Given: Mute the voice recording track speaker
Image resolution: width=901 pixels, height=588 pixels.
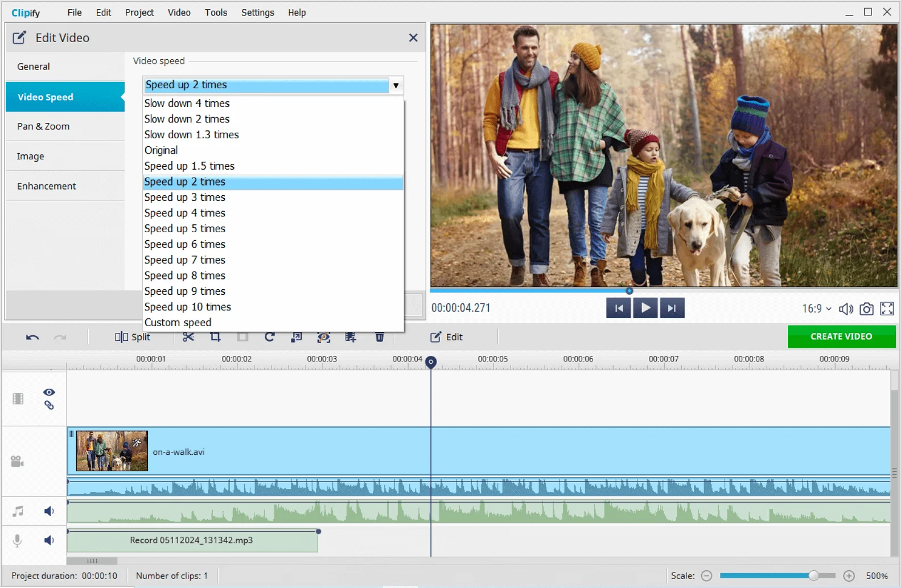Looking at the screenshot, I should coord(49,540).
